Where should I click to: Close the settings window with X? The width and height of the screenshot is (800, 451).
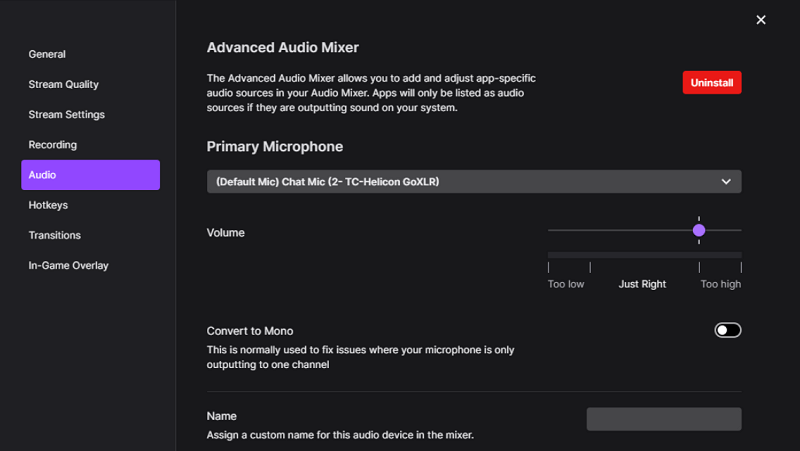pos(761,20)
